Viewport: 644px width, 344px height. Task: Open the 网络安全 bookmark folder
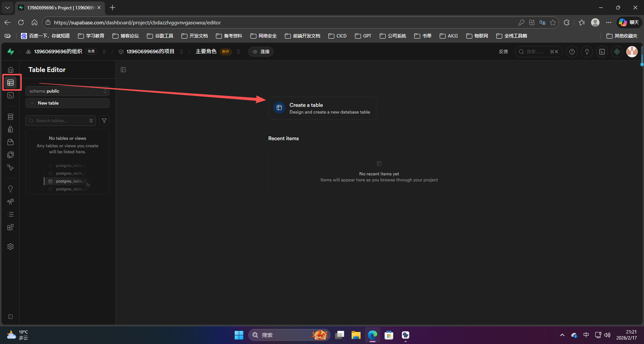click(264, 36)
